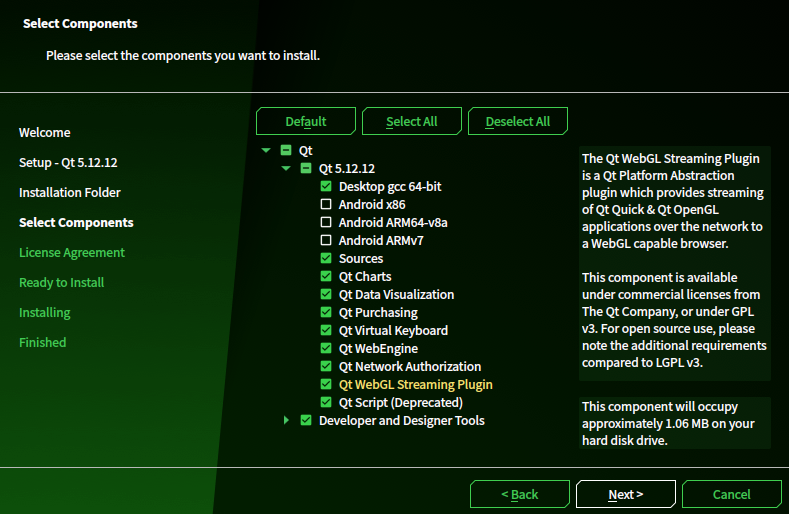Uncheck the Sources checkbox
Image resolution: width=789 pixels, height=514 pixels.
pyautogui.click(x=326, y=258)
